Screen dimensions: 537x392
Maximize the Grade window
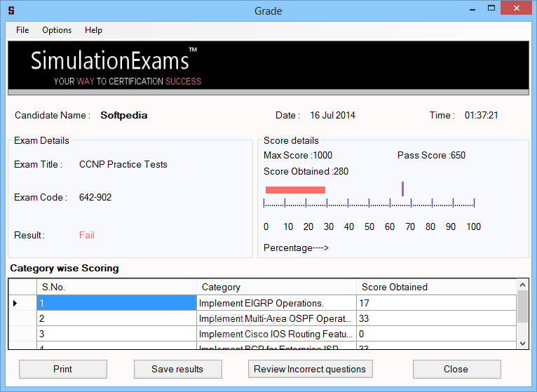491,8
